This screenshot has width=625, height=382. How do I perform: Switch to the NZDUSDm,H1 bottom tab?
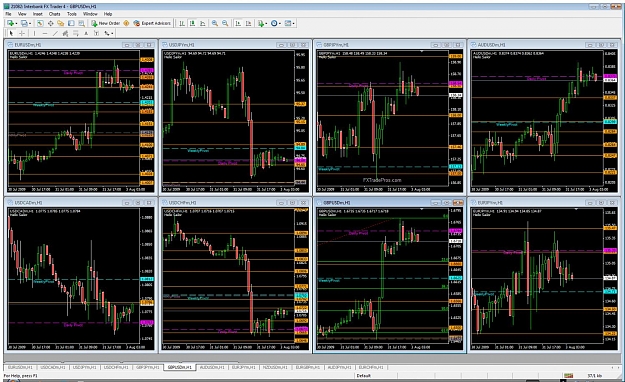(275, 367)
